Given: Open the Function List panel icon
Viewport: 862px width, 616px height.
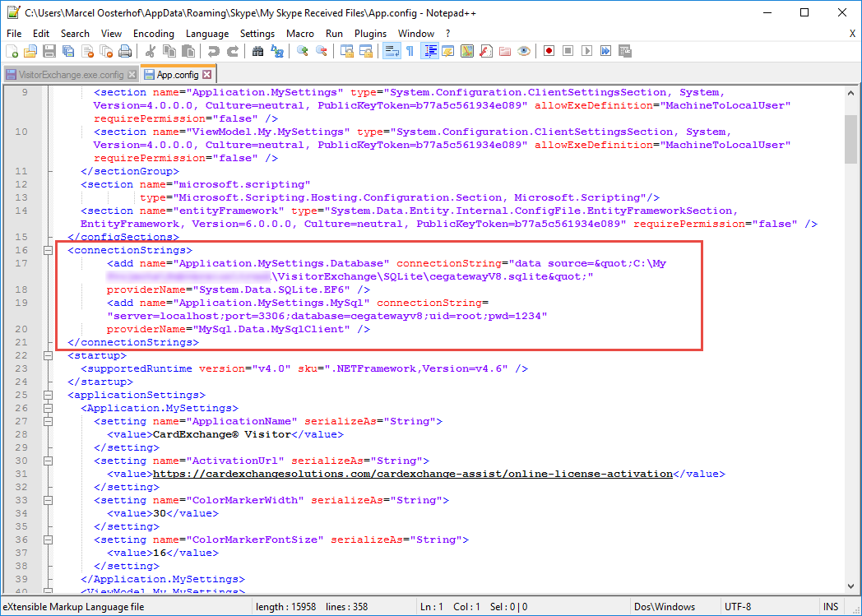Looking at the screenshot, I should point(486,52).
